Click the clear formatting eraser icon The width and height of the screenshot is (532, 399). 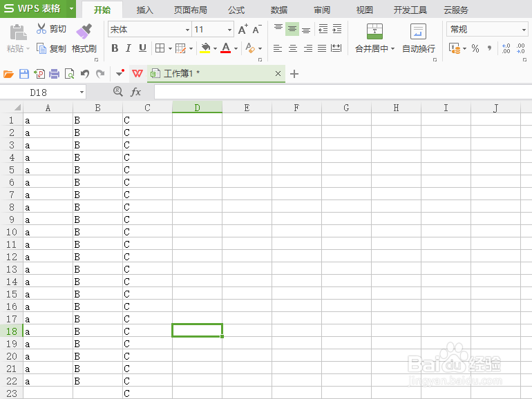click(x=250, y=48)
